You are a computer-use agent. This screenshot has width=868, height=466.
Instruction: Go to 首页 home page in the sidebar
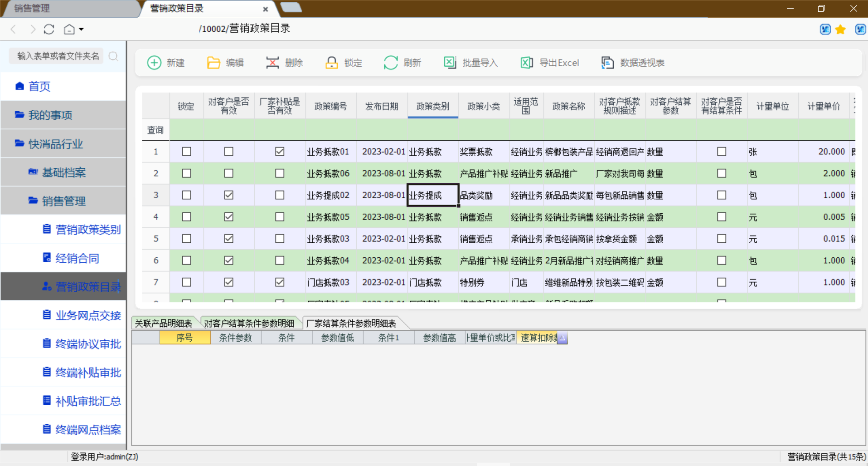click(39, 86)
